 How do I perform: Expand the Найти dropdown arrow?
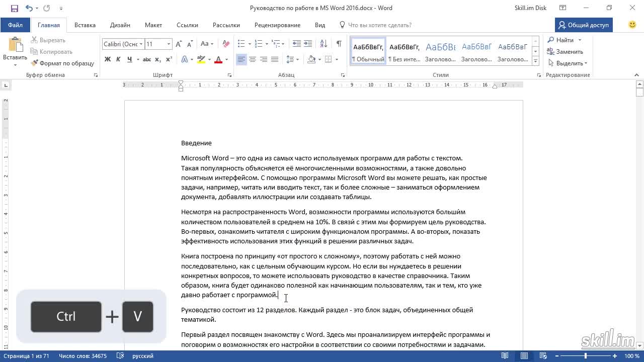(x=580, y=40)
